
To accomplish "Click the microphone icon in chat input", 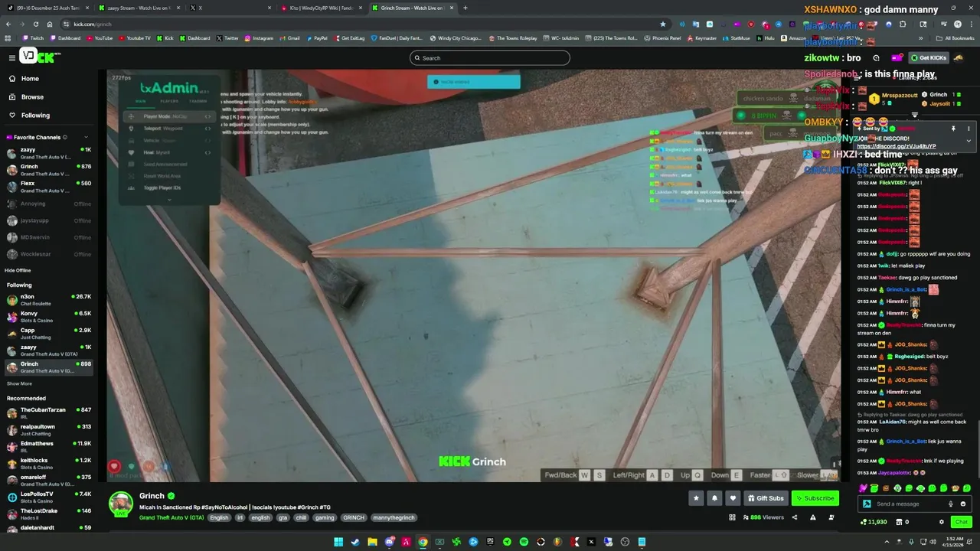I will click(x=951, y=504).
